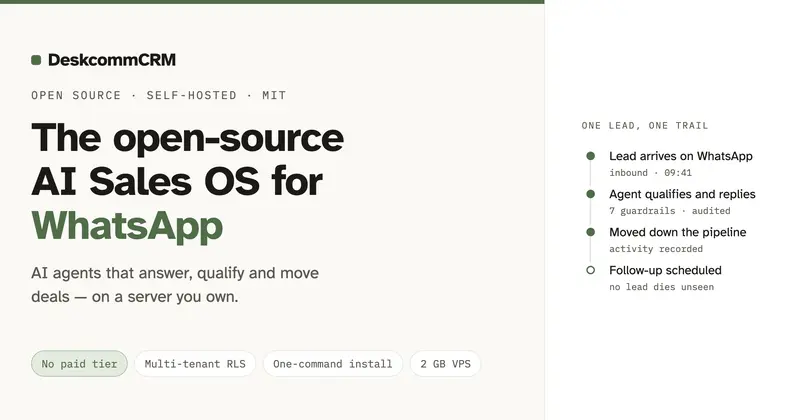The height and width of the screenshot is (420, 800).
Task: Click 'The open-source' headline line
Action: (187, 137)
